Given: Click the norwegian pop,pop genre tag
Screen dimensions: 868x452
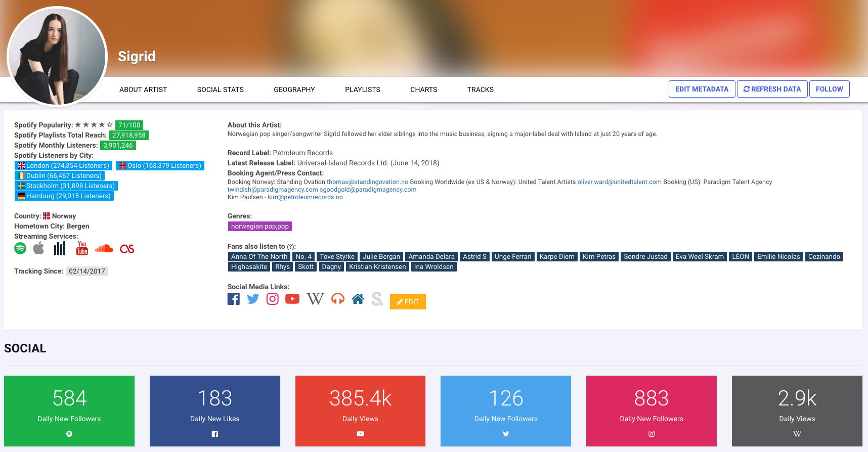Looking at the screenshot, I should [x=260, y=226].
